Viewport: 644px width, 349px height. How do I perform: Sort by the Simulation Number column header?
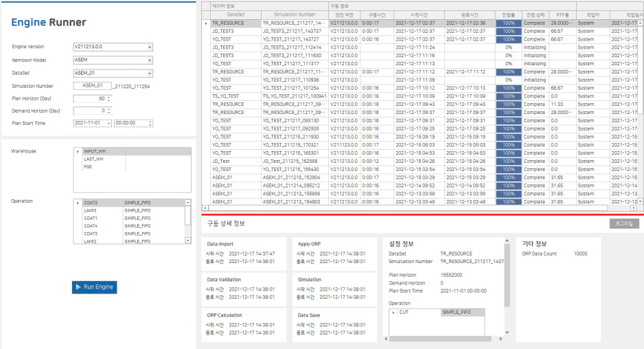click(295, 14)
